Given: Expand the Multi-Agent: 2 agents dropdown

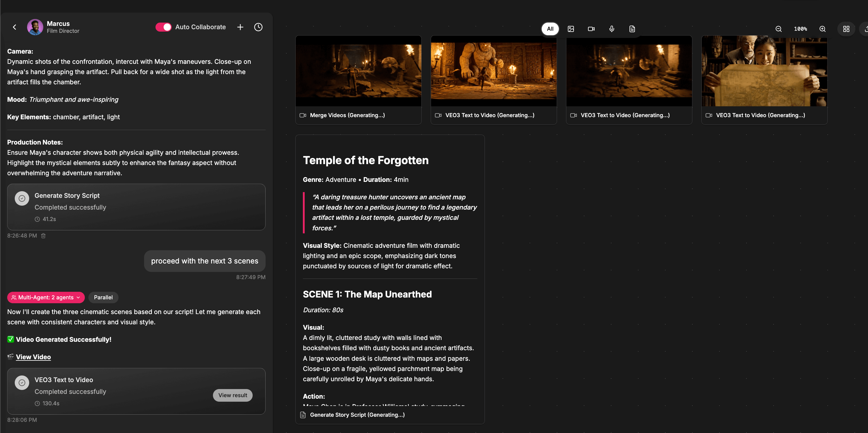Looking at the screenshot, I should [x=46, y=297].
